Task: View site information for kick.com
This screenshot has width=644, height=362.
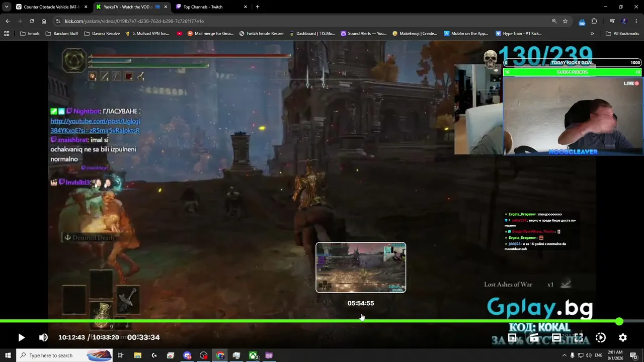Action: tap(58, 21)
